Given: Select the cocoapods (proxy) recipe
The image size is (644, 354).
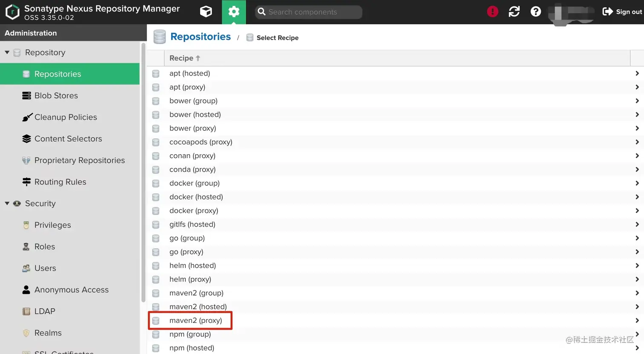Looking at the screenshot, I should pyautogui.click(x=395, y=142).
